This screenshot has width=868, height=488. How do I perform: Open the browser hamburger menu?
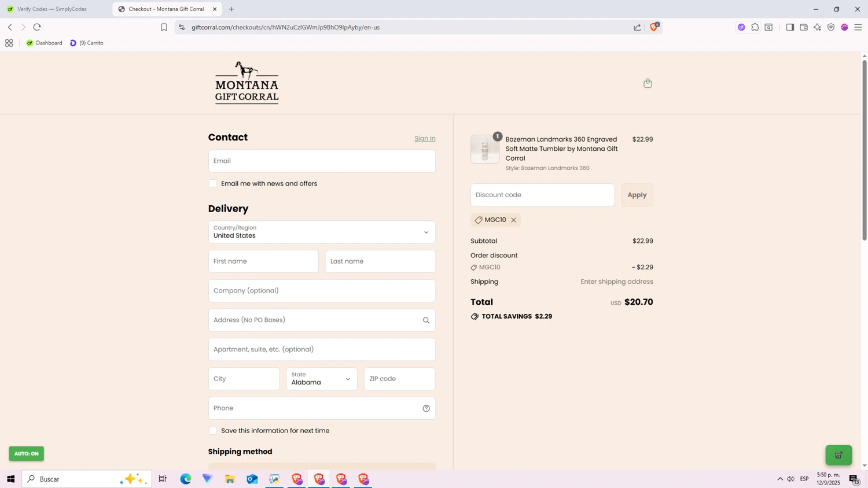858,27
